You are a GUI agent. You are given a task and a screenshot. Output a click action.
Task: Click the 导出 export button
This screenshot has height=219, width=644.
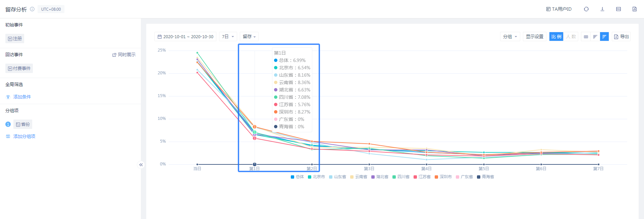[x=621, y=36]
